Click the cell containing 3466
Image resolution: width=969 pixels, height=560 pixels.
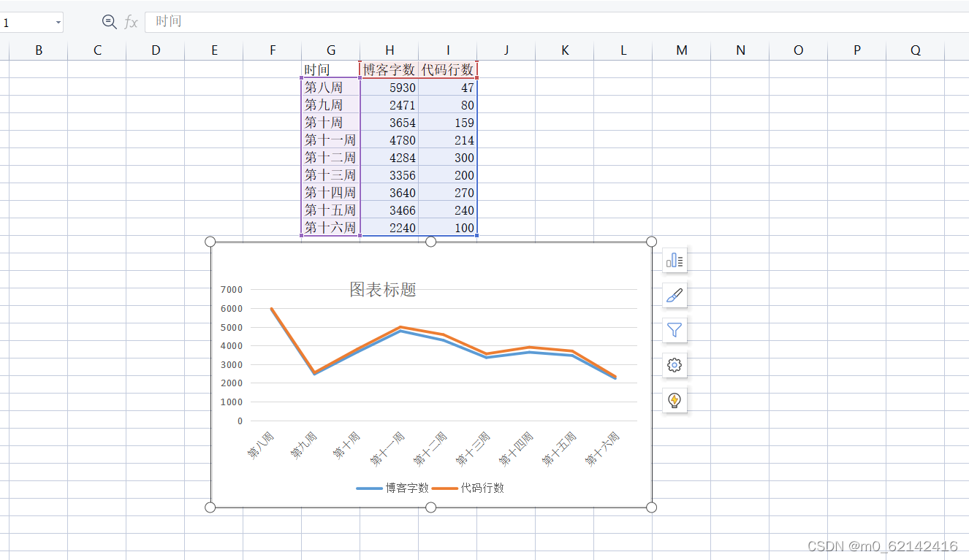pyautogui.click(x=389, y=210)
